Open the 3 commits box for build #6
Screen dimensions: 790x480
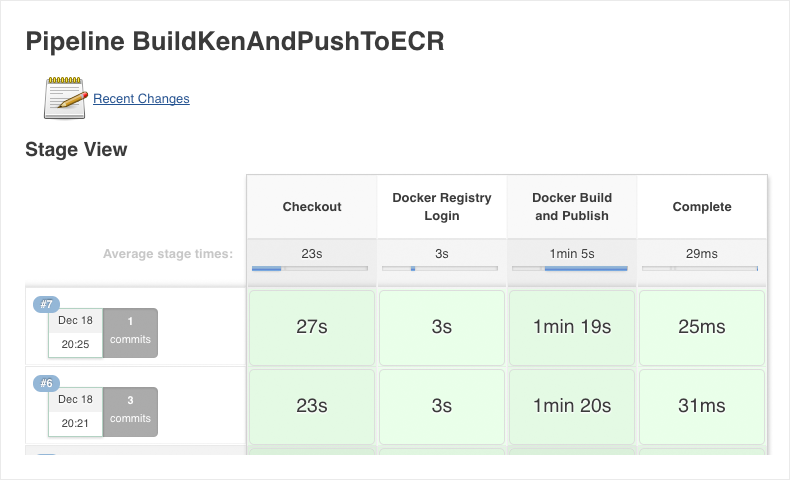(x=130, y=412)
